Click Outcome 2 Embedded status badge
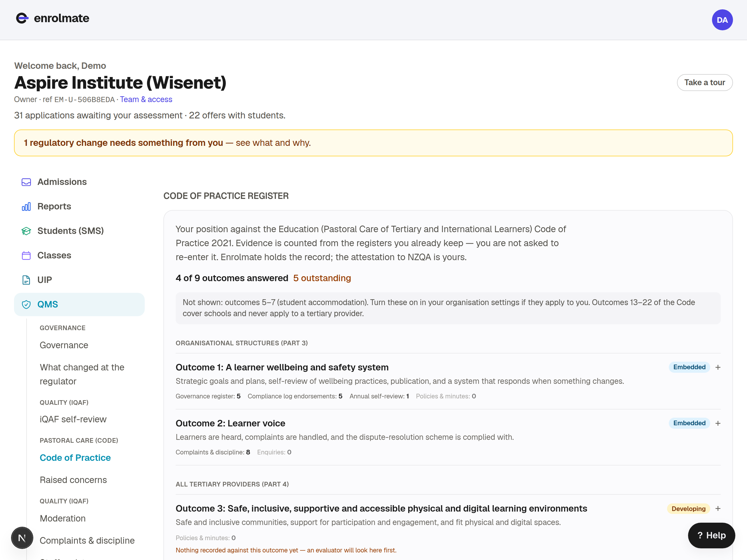This screenshot has width=747, height=560. (689, 423)
